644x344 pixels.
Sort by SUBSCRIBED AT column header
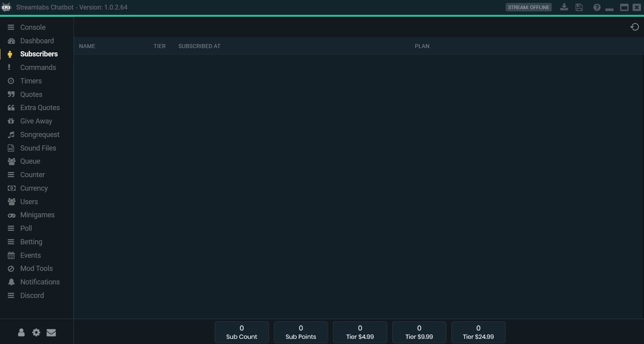point(199,46)
